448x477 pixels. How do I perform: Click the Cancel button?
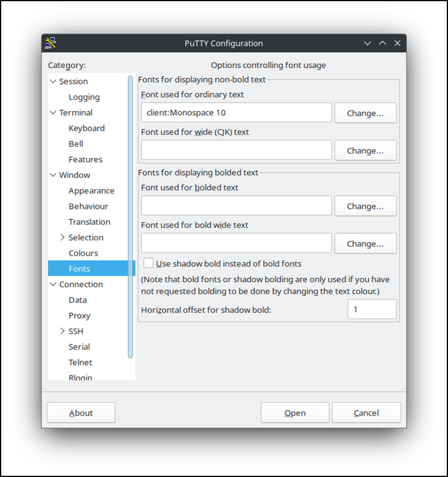coord(367,413)
